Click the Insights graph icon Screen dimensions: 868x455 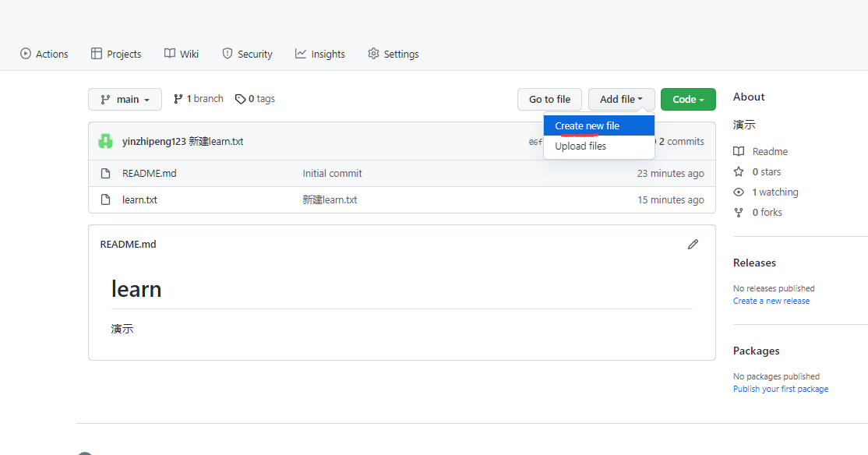[301, 53]
